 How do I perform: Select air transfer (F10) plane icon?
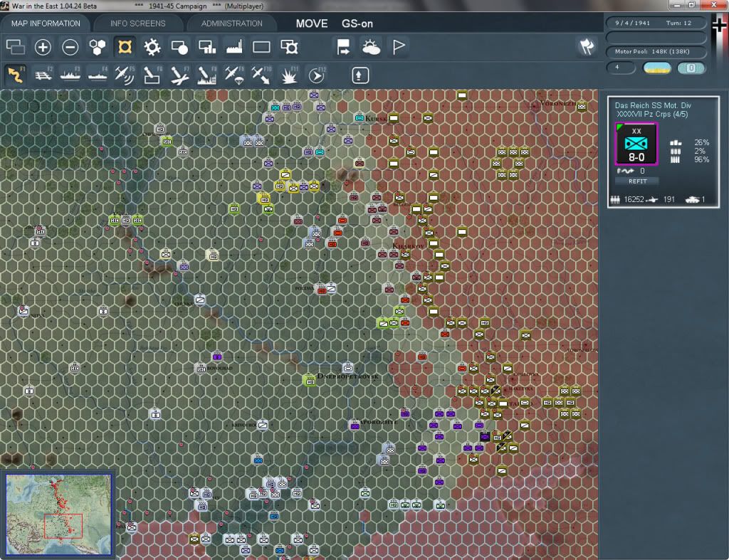[261, 75]
